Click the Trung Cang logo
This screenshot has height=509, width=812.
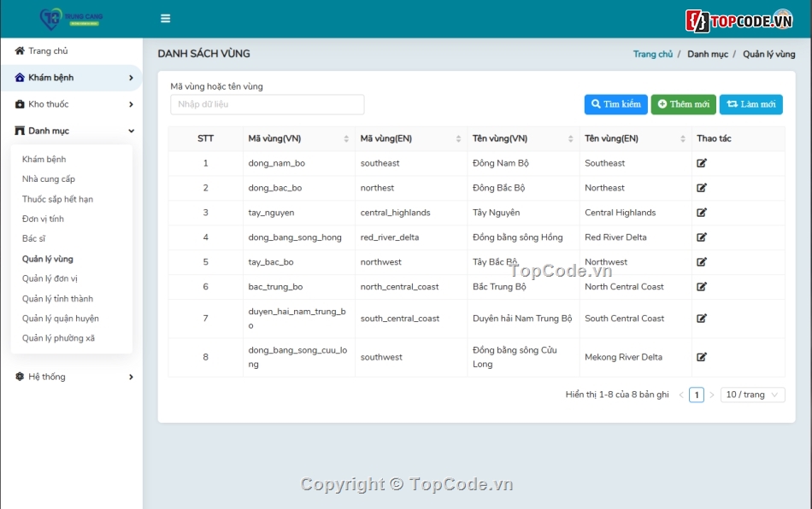point(72,19)
